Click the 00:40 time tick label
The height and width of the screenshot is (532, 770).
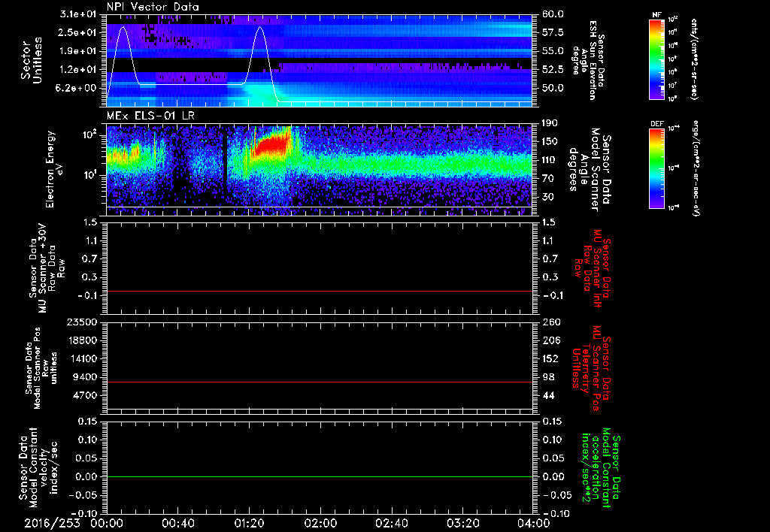[177, 523]
